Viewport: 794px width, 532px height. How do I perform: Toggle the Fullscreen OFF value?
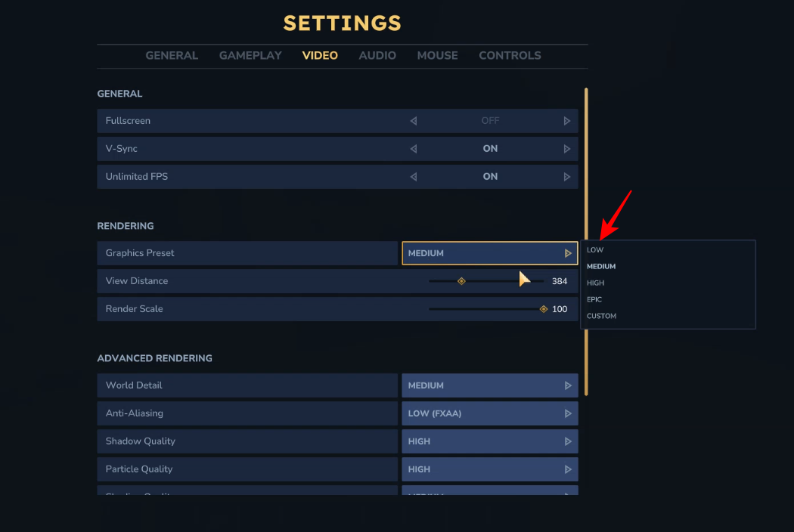(x=490, y=121)
